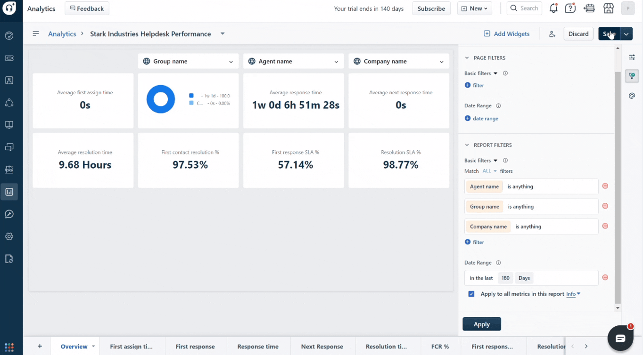Open the app switcher grid icon

coord(9,347)
